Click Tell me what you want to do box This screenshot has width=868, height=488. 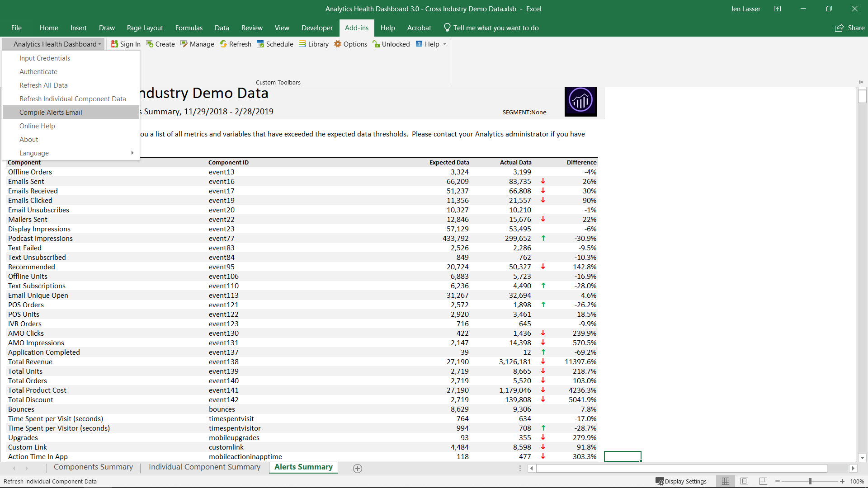coord(495,28)
